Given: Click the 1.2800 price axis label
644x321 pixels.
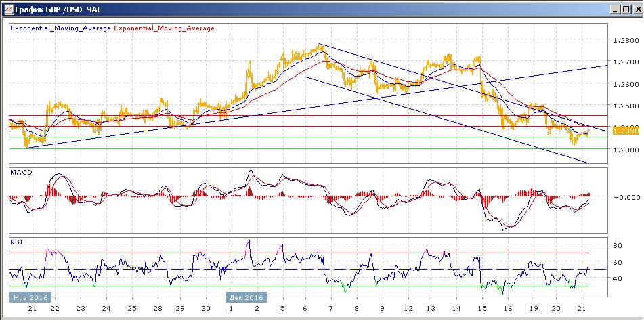Looking at the screenshot, I should [624, 41].
